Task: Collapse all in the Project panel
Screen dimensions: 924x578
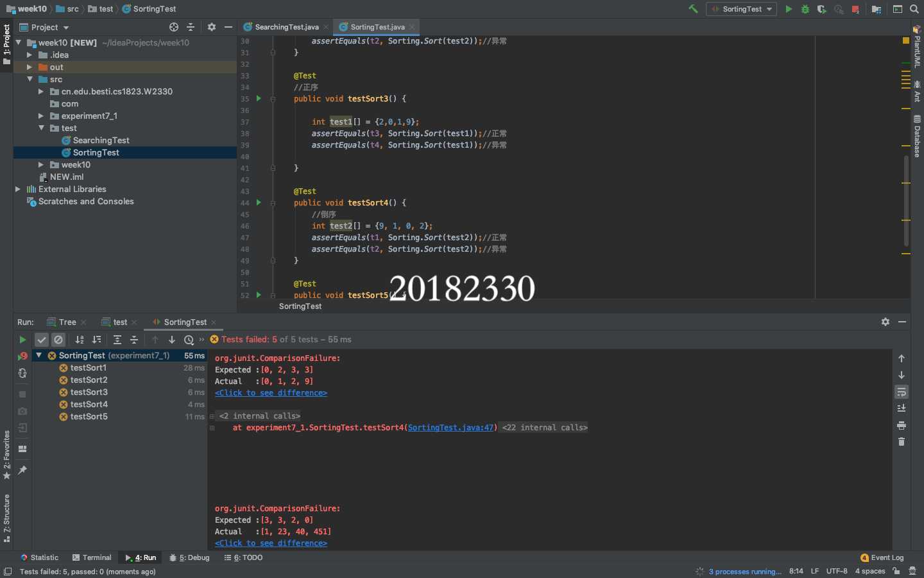Action: tap(191, 27)
